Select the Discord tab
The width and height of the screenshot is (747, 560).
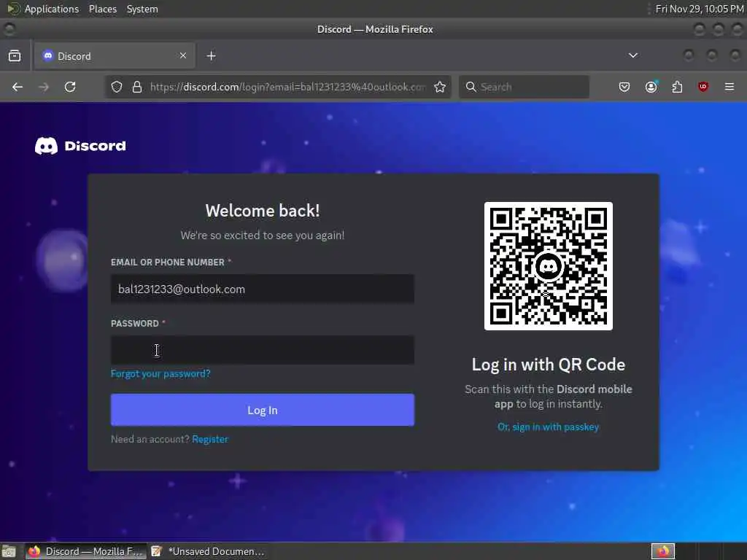click(115, 55)
